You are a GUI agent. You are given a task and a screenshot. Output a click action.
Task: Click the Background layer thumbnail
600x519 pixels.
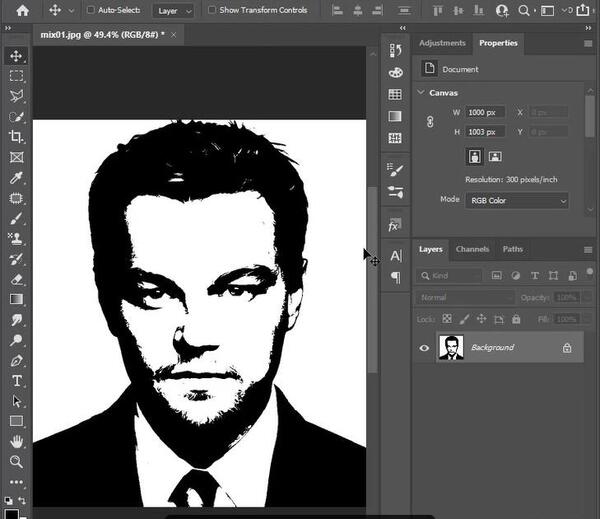pos(451,348)
